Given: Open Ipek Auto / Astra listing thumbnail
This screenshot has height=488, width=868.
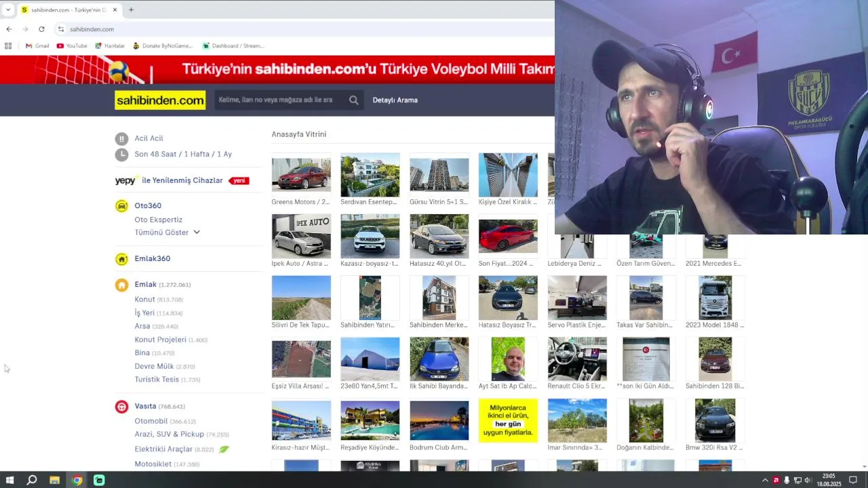Looking at the screenshot, I should [x=301, y=237].
